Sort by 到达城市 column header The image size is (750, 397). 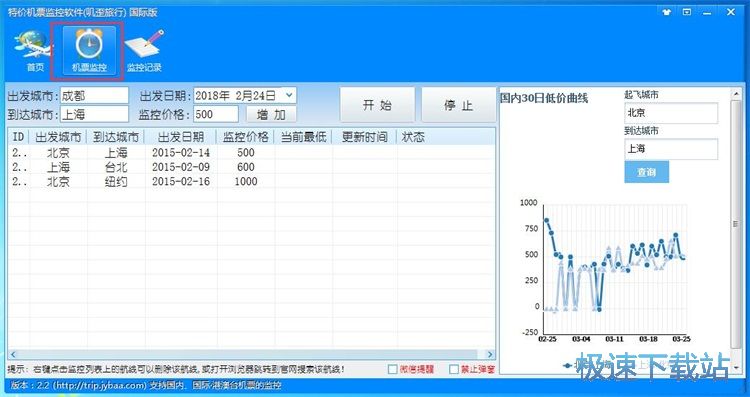click(116, 137)
